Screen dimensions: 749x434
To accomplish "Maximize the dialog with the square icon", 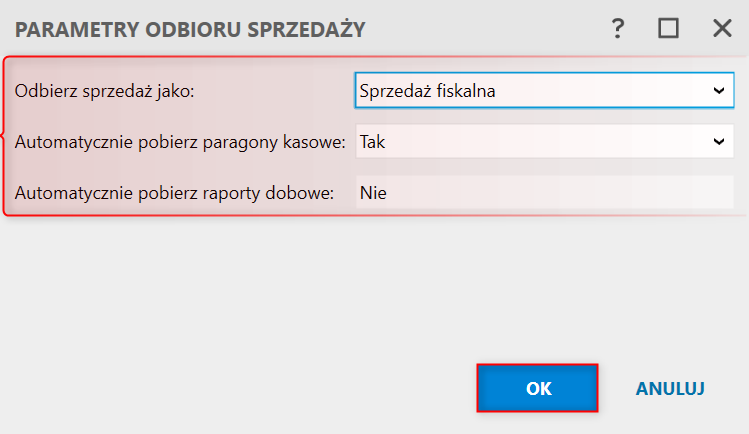I will click(668, 29).
